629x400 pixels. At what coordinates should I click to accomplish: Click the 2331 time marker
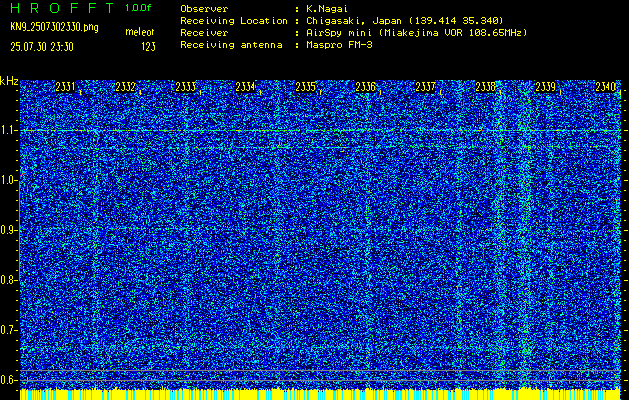click(65, 86)
